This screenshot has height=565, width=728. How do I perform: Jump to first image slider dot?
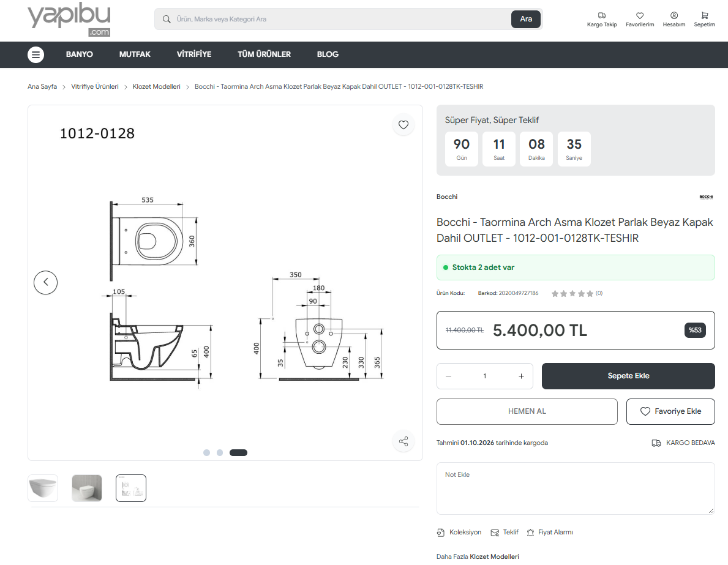click(206, 452)
